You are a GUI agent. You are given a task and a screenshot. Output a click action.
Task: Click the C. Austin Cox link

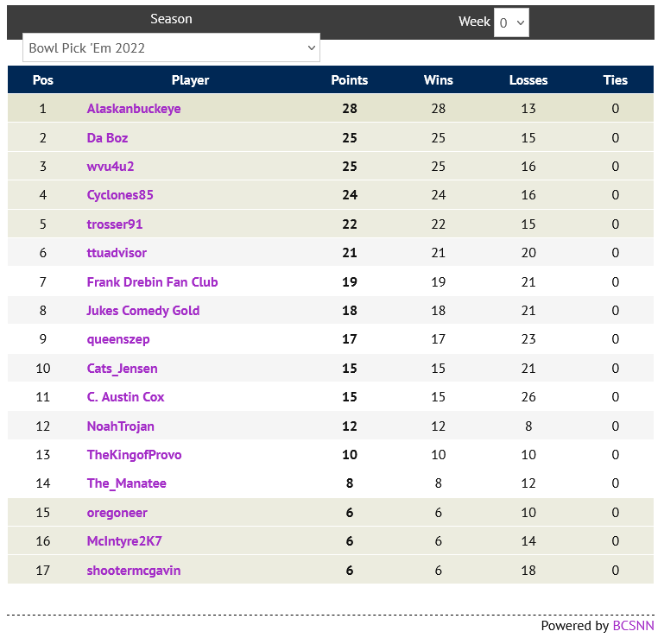point(125,397)
